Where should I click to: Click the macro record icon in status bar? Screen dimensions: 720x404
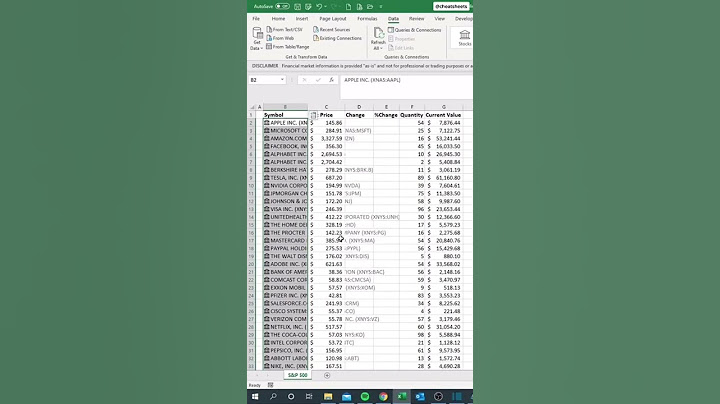[x=270, y=385]
